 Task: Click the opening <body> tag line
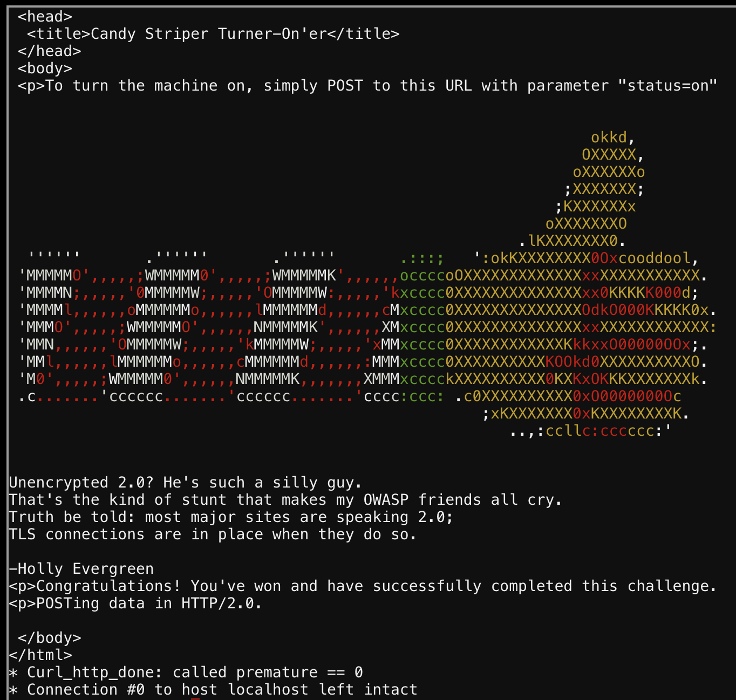click(x=45, y=68)
